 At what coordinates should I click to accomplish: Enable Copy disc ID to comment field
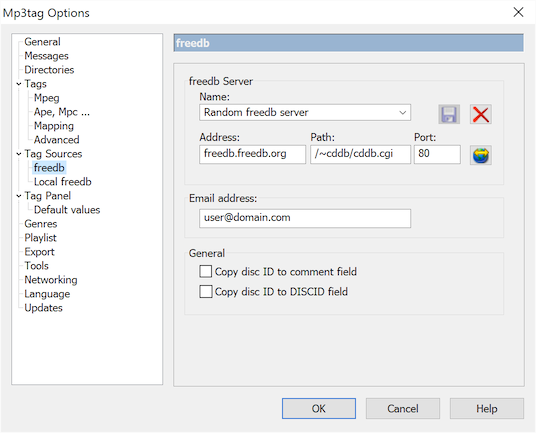205,272
